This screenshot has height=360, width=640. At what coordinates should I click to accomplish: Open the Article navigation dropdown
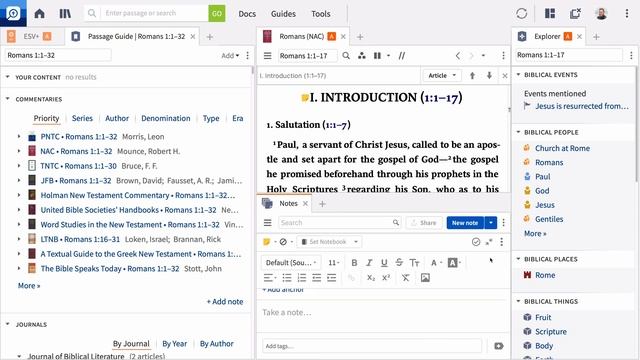(x=442, y=76)
